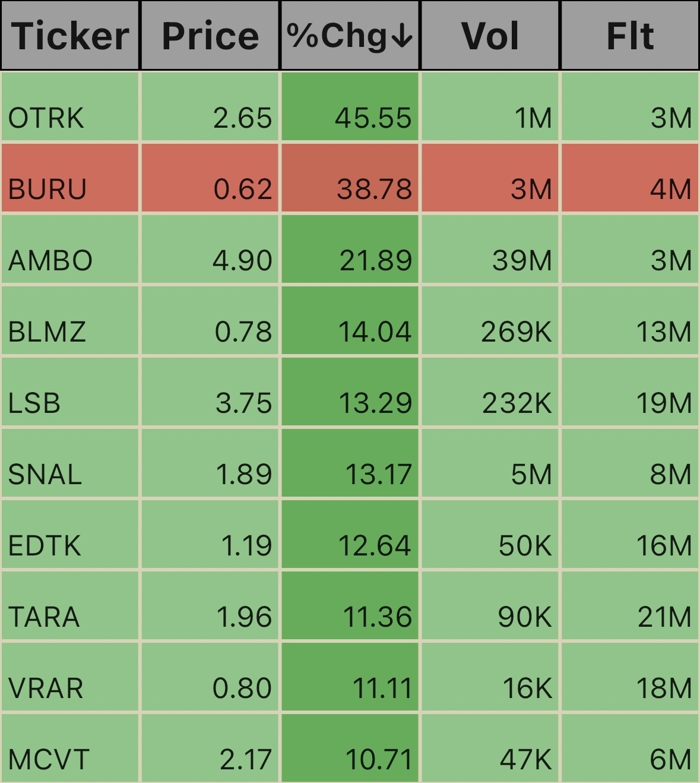
Task: Sort by the Flt float column header
Action: click(630, 36)
